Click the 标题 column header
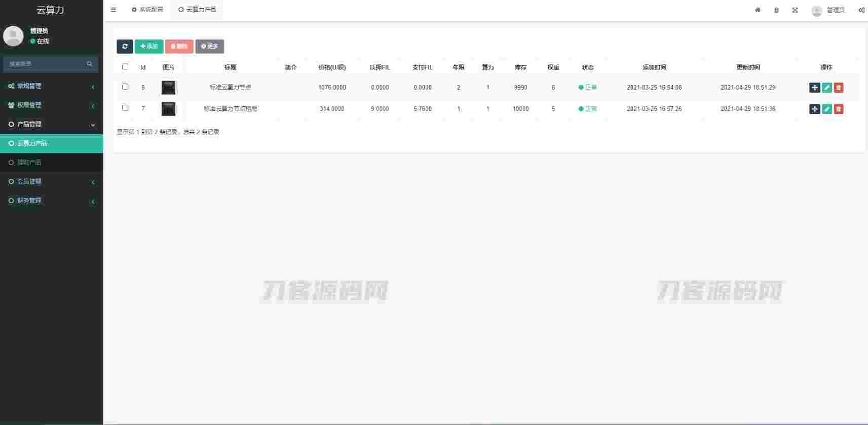The height and width of the screenshot is (425, 868). point(231,67)
